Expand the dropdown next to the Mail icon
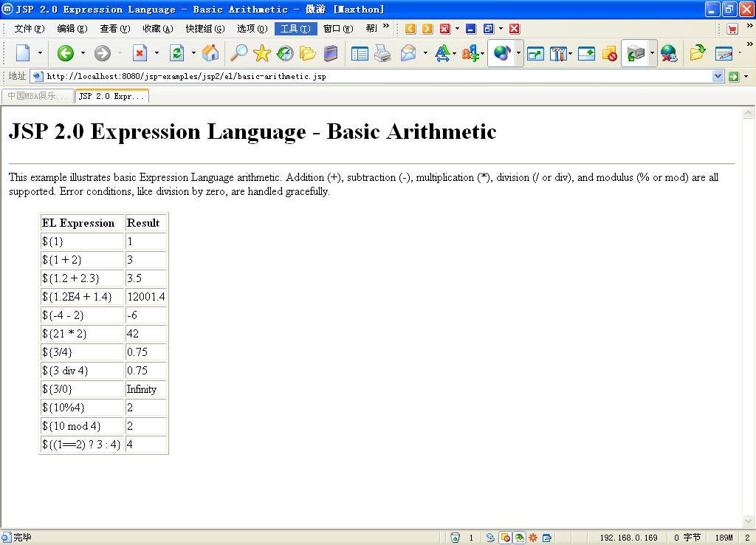The width and height of the screenshot is (756, 545). click(x=425, y=53)
